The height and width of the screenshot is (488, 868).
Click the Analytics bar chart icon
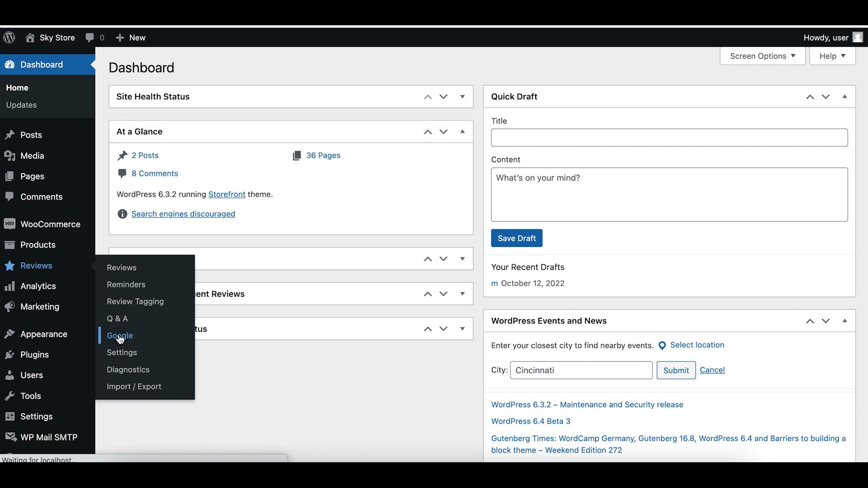9,286
